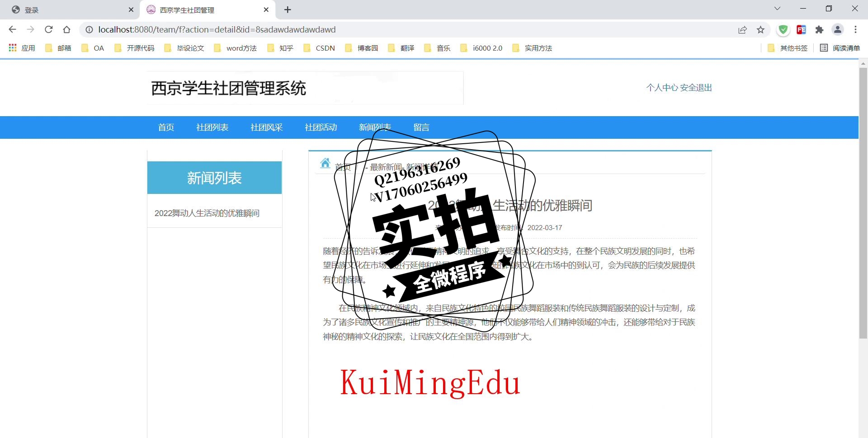Open the tab search chevron
This screenshot has width=868, height=438.
coord(777,9)
